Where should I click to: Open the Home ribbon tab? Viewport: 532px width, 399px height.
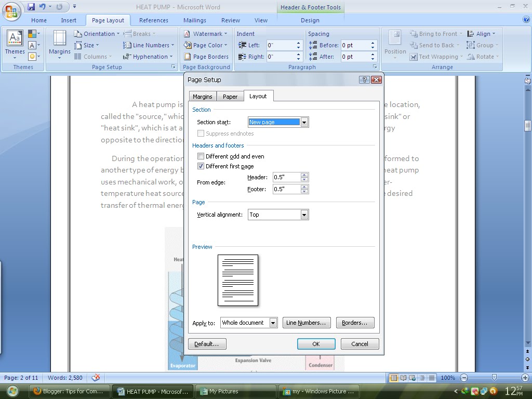pos(39,20)
